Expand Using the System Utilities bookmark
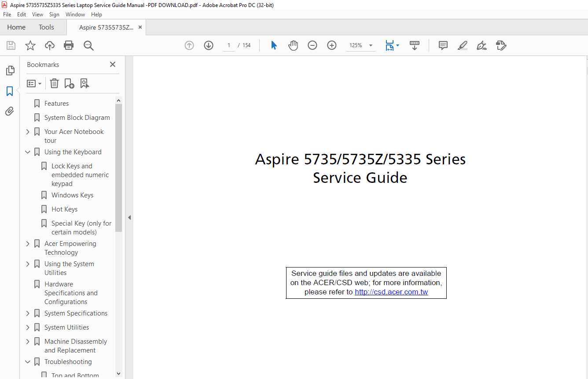 point(28,264)
